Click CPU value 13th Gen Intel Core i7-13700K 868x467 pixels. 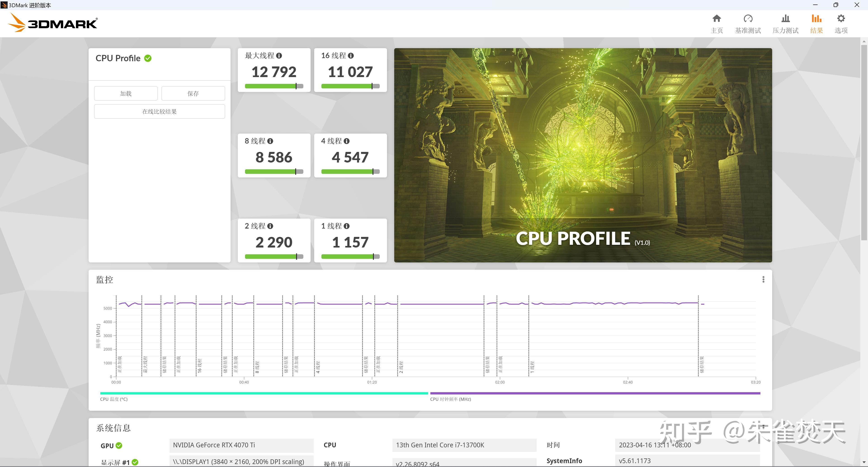point(464,446)
